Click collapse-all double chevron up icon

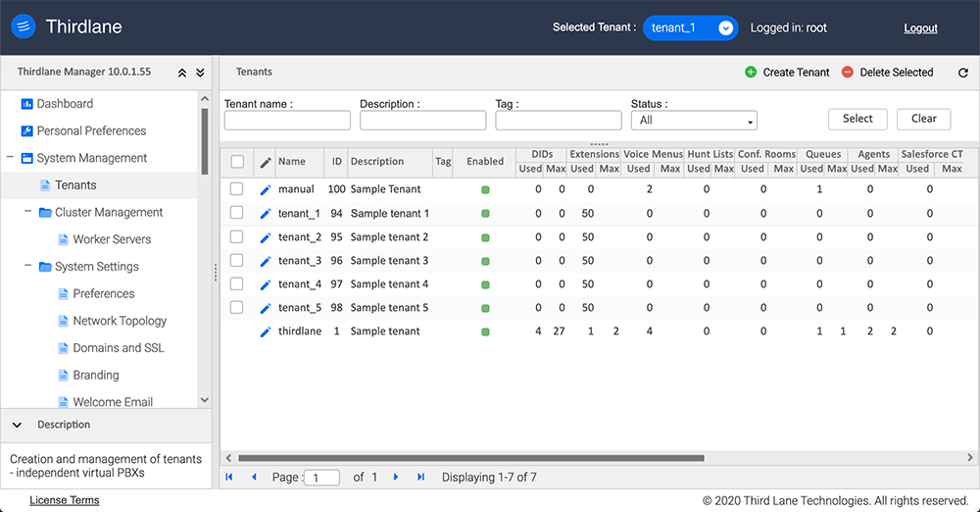pos(182,73)
